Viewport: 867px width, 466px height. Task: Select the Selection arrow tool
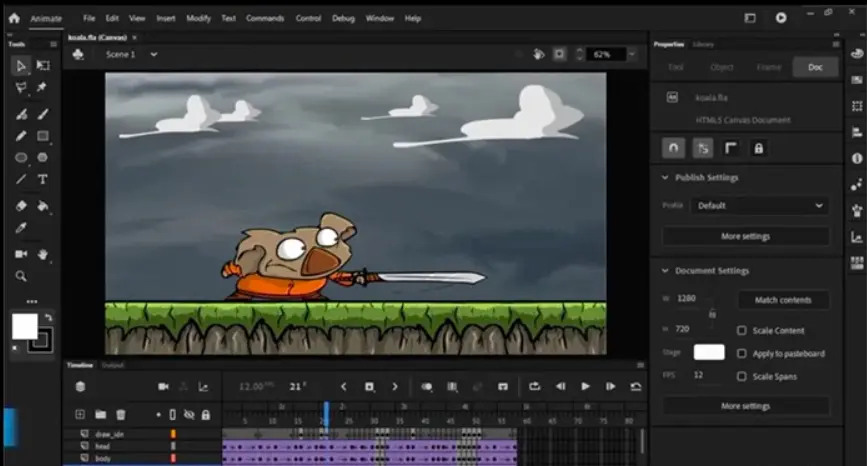coord(20,66)
